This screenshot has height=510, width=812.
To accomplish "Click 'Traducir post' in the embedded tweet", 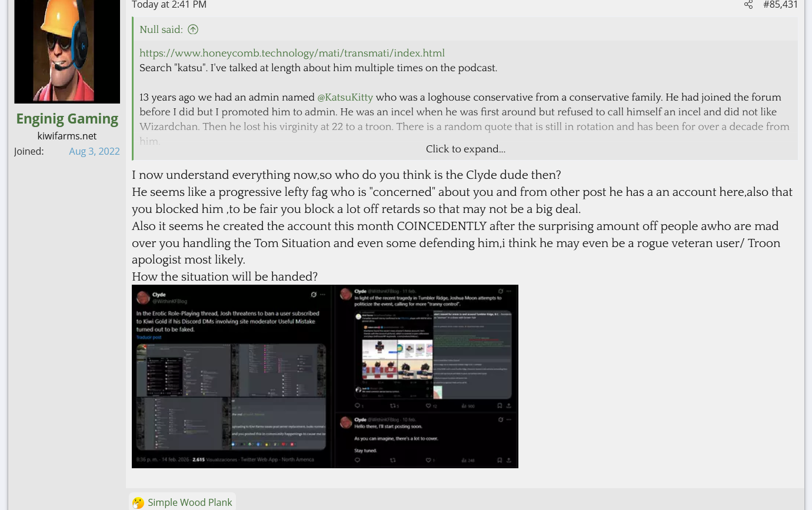I will 149,338.
